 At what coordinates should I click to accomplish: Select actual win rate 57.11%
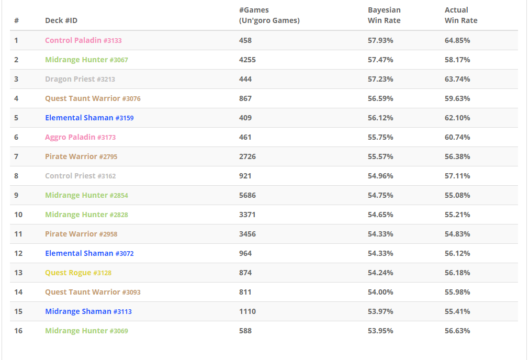click(x=457, y=176)
